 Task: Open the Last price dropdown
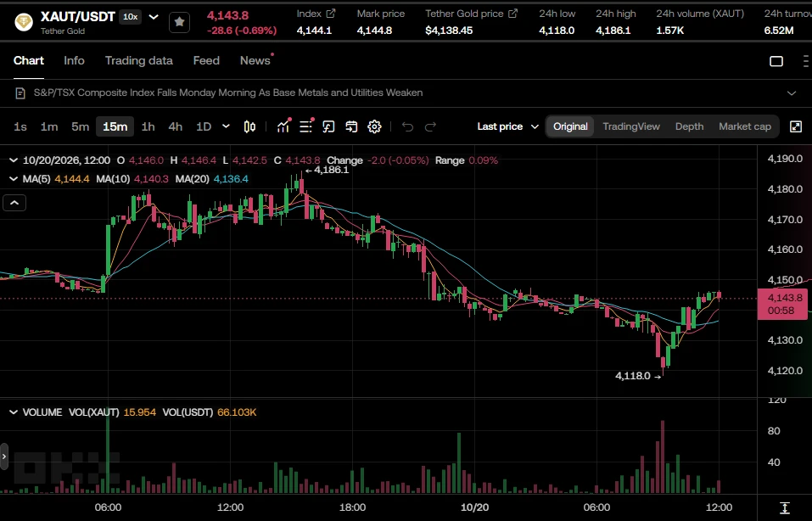coord(507,126)
